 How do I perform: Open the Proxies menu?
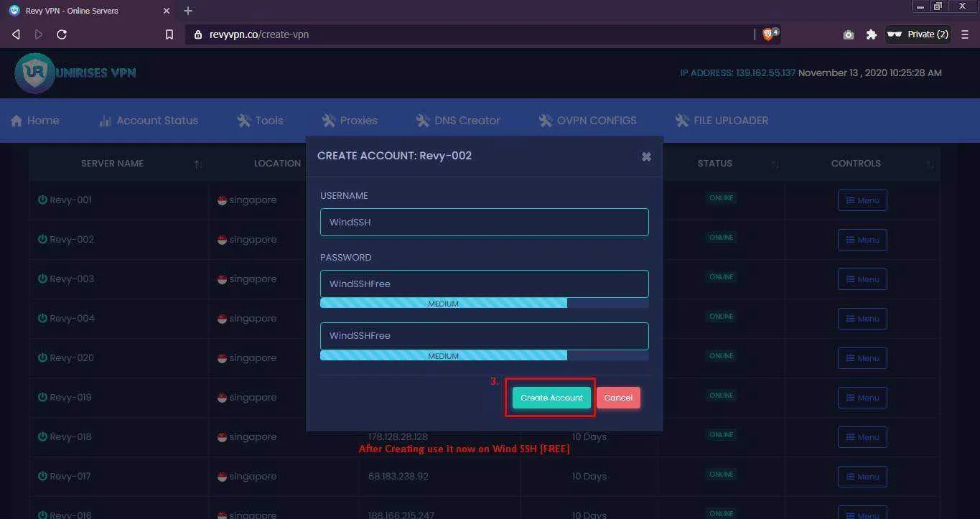[x=350, y=121]
